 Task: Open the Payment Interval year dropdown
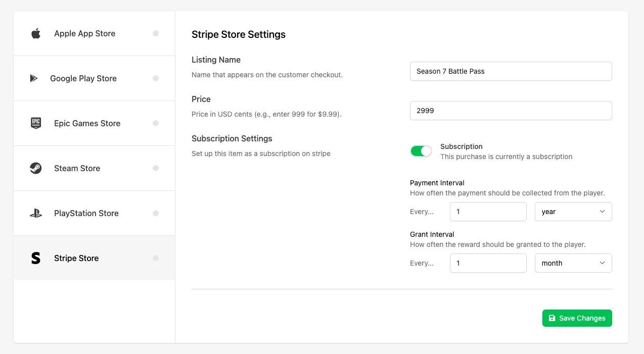[x=573, y=212]
